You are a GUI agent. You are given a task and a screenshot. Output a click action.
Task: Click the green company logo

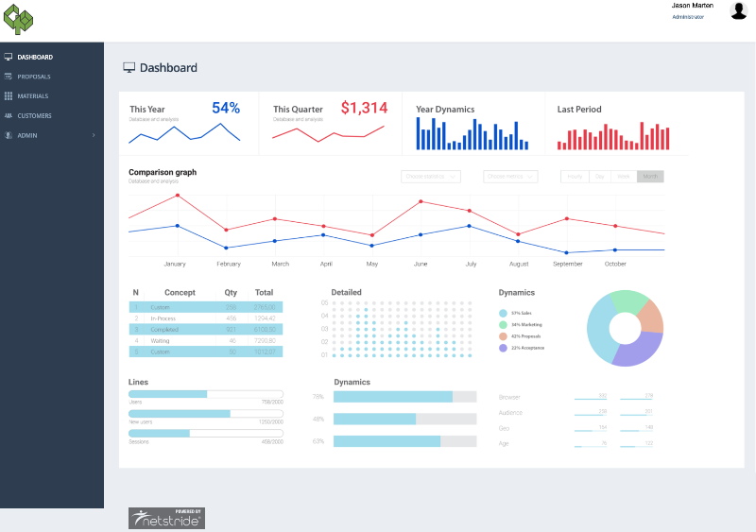[x=18, y=19]
